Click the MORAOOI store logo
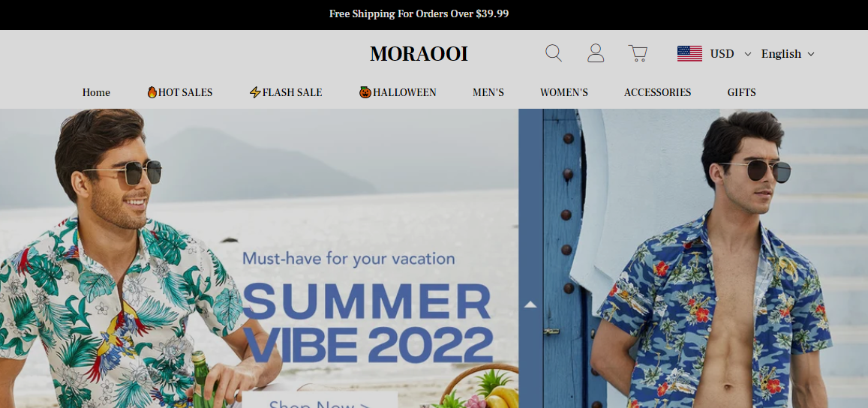The image size is (868, 408). coord(419,54)
